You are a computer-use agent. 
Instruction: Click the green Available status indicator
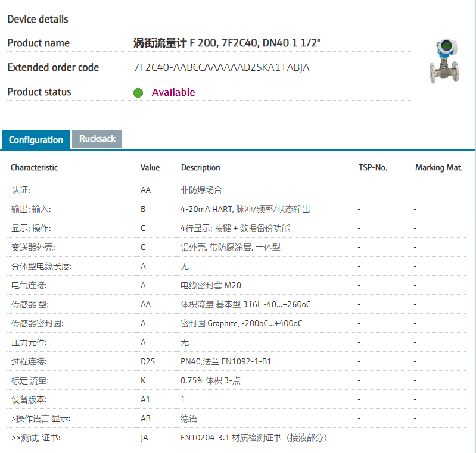138,93
